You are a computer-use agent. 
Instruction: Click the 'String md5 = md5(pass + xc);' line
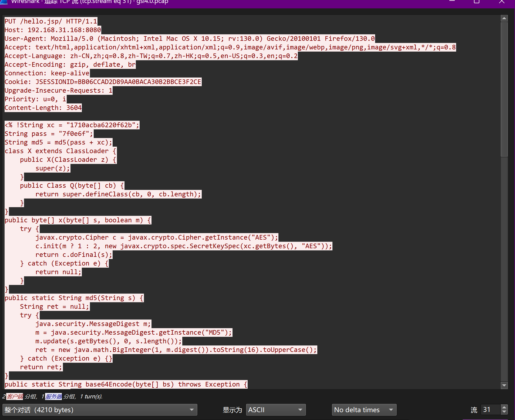tap(58, 142)
